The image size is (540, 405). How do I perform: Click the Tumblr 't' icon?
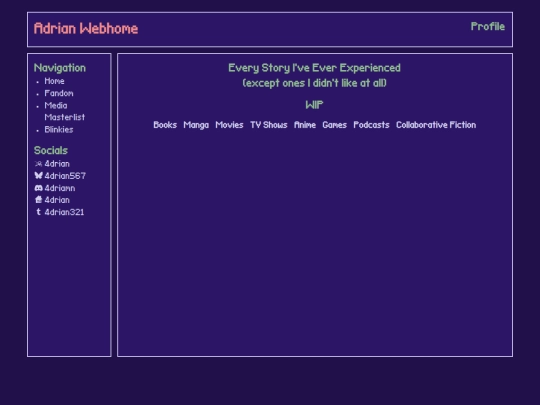pyautogui.click(x=38, y=212)
